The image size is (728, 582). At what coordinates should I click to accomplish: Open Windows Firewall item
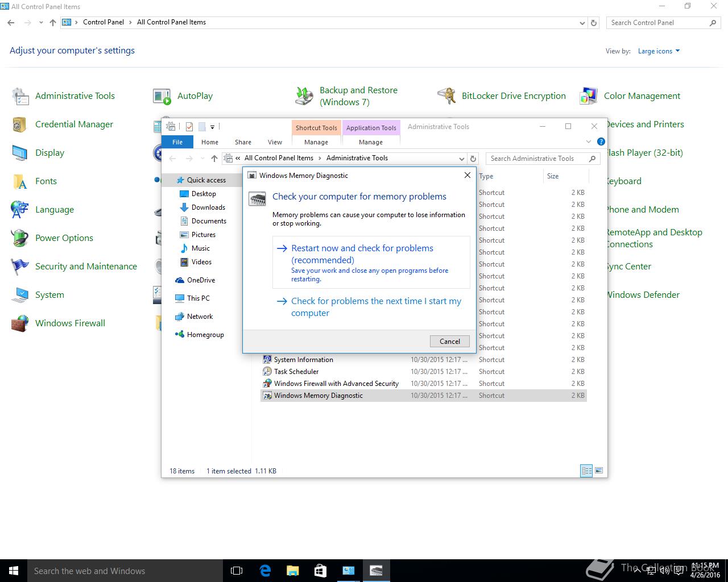point(58,323)
